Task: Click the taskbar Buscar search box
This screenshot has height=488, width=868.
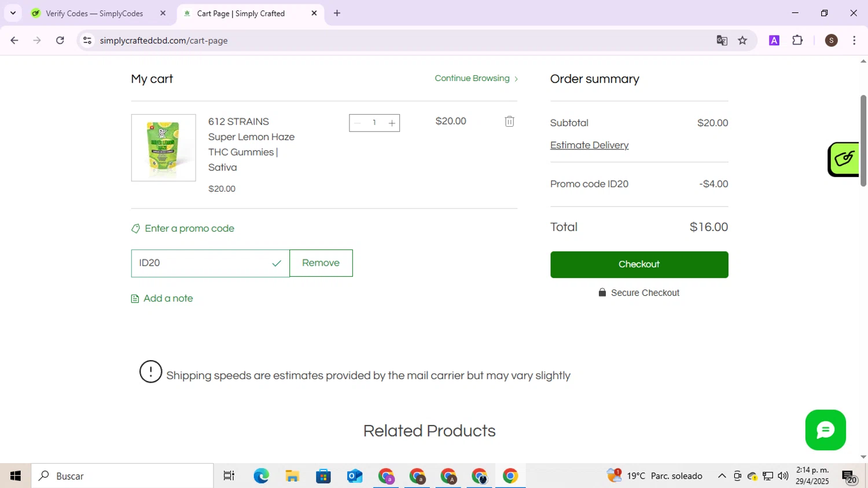Action: tap(123, 476)
